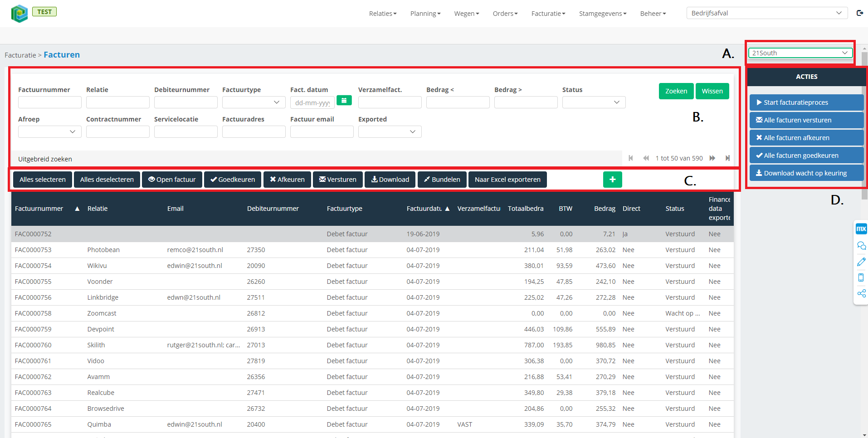Click the application cube logo
The width and height of the screenshot is (868, 438).
20,14
